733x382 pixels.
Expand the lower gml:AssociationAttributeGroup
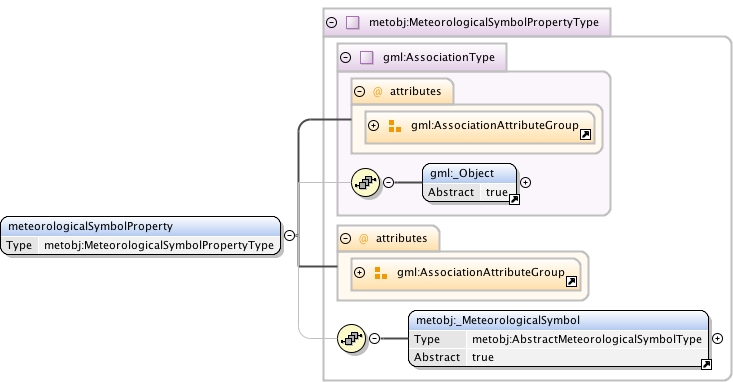pyautogui.click(x=359, y=272)
